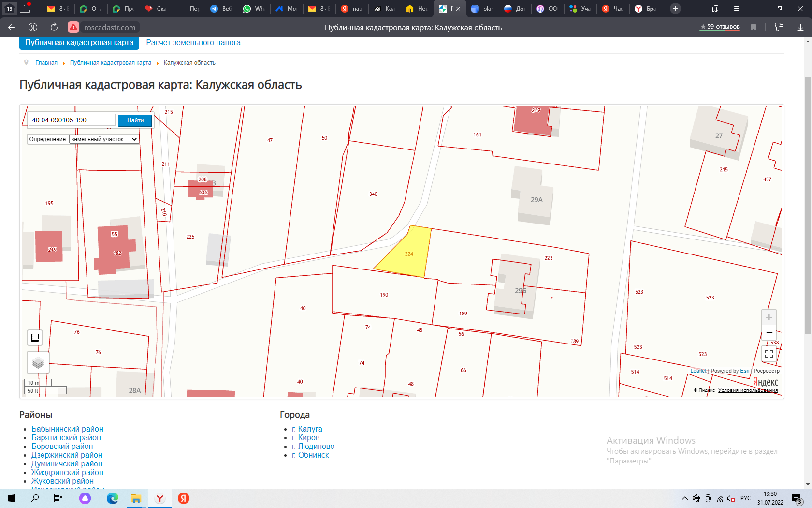Open the 'Бабынинский район' link
The width and height of the screenshot is (812, 508).
67,429
